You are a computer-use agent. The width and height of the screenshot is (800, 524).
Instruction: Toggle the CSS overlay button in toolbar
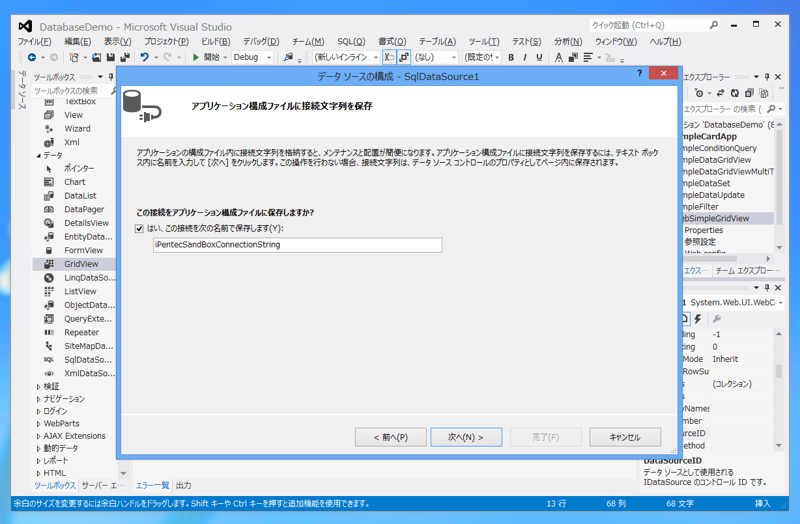click(404, 57)
